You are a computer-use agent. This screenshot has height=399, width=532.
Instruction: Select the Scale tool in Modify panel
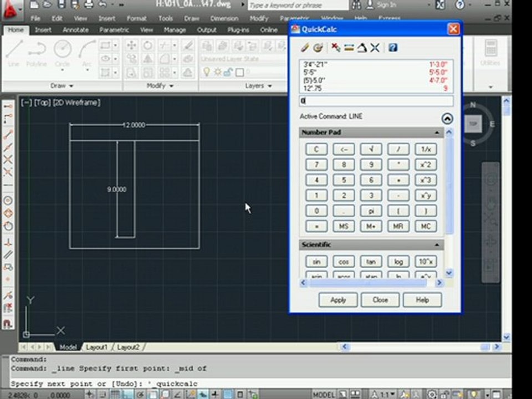147,72
